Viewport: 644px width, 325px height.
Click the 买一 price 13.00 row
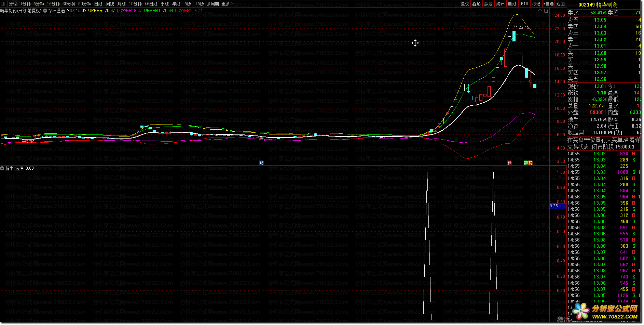tap(604, 53)
